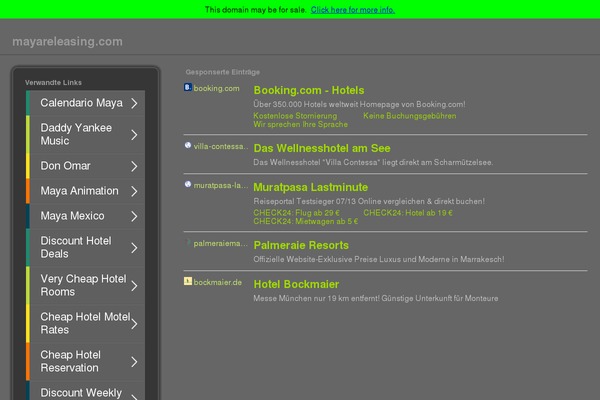Screen dimensions: 600x400
Task: Click the muratpasa-la... domain label
Action: (x=221, y=185)
